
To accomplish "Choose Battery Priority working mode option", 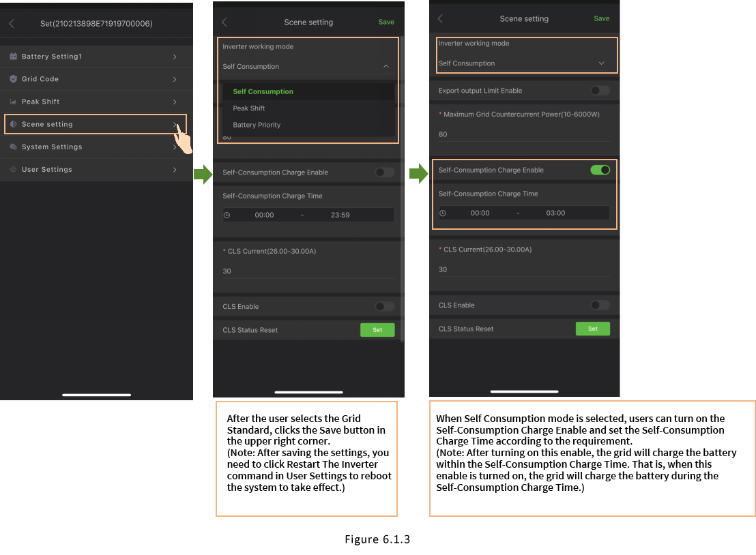I will [257, 125].
